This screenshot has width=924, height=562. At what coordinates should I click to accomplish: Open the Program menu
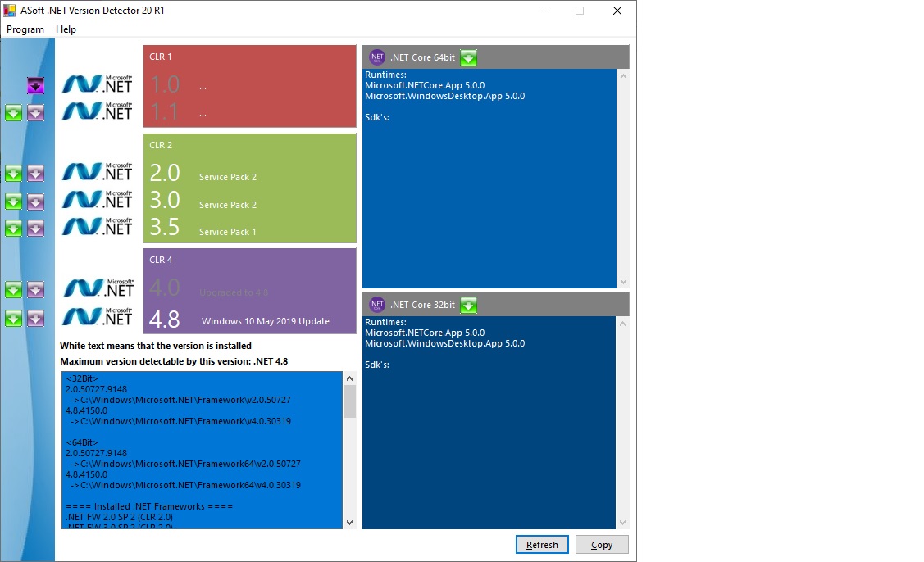click(x=25, y=29)
